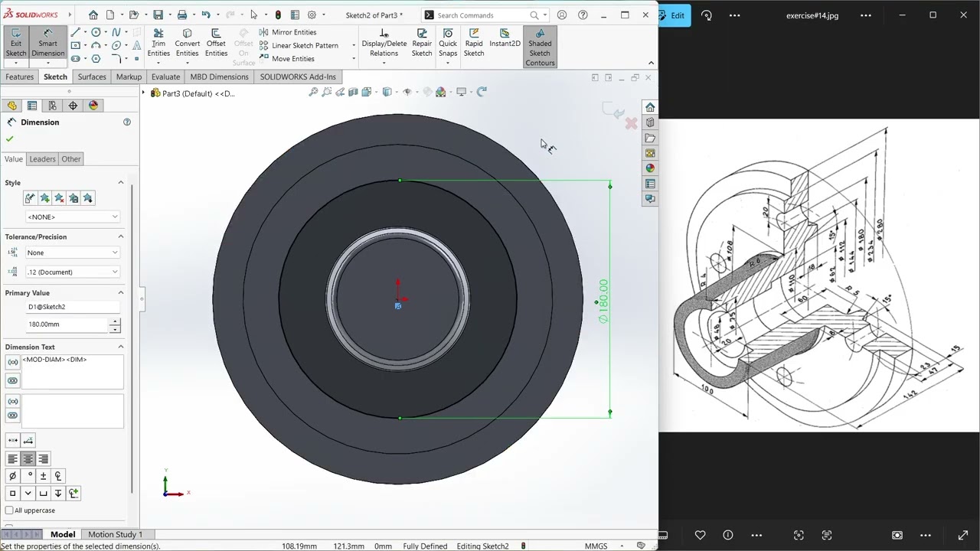Image resolution: width=980 pixels, height=551 pixels.
Task: Open Display/Delete Relations tool
Action: tap(384, 43)
